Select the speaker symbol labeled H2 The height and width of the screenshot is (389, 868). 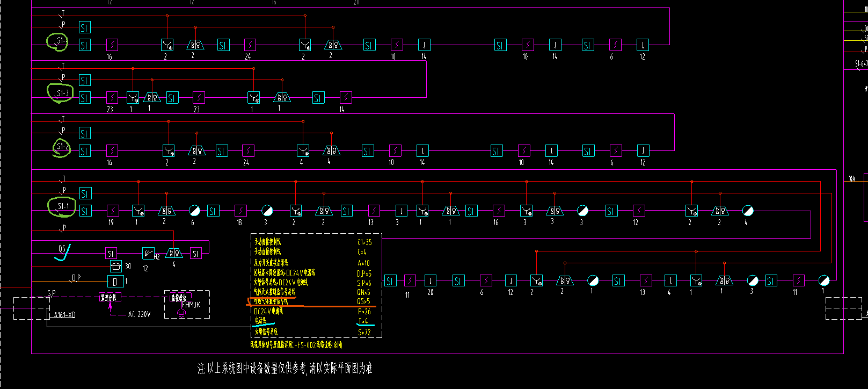(148, 253)
